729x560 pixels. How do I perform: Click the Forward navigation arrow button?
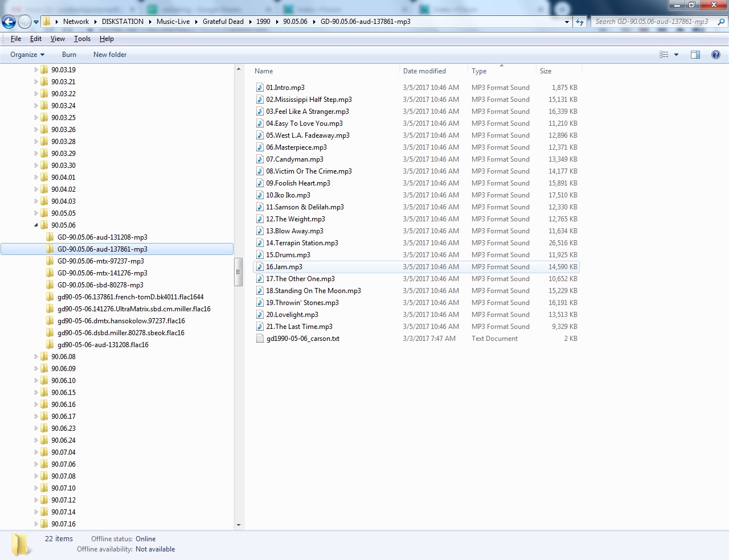point(24,22)
